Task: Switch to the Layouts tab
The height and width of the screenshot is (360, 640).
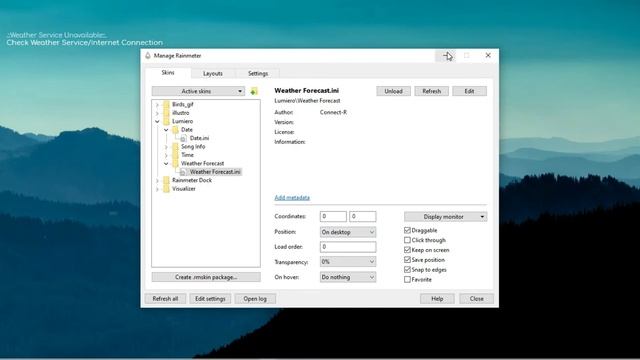Action: 213,73
